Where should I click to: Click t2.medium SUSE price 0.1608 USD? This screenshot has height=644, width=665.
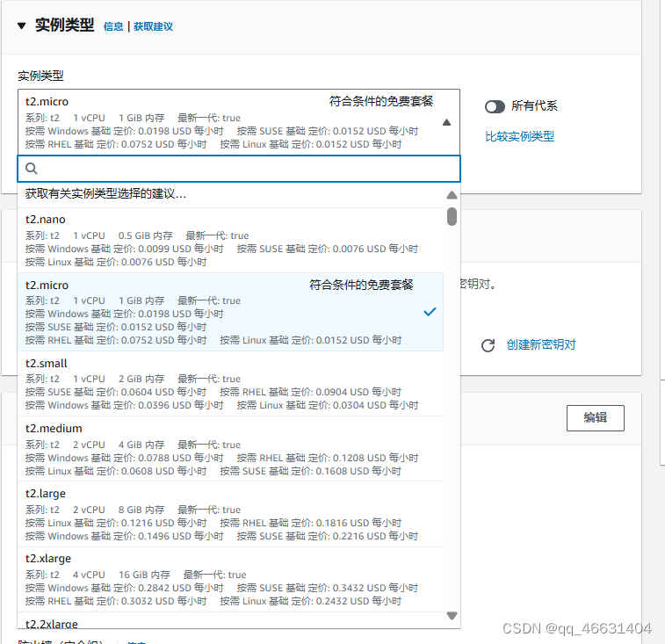tap(310, 471)
